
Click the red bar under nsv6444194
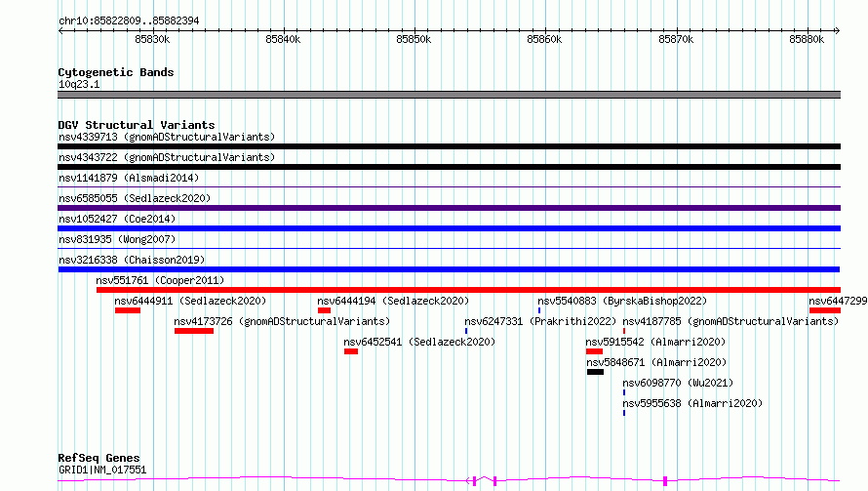tap(325, 310)
